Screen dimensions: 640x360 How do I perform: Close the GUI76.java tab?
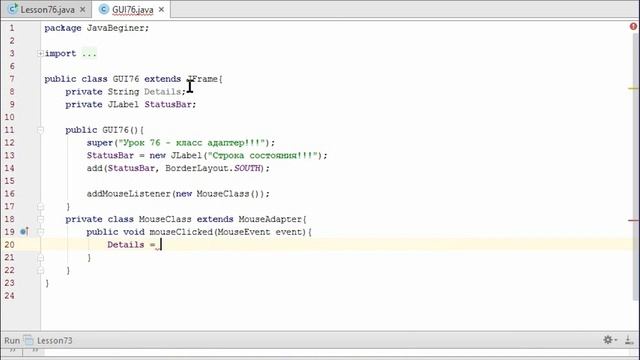coord(161,9)
